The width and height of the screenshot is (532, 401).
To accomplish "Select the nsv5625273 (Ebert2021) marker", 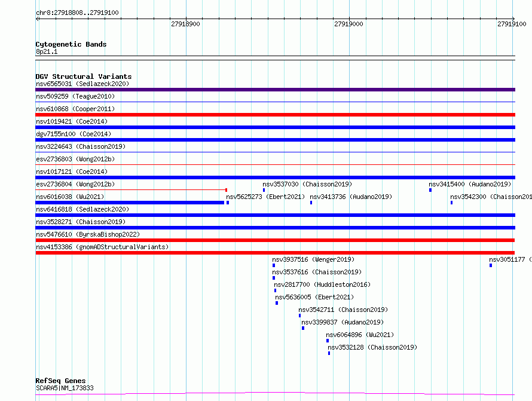I will tap(228, 203).
